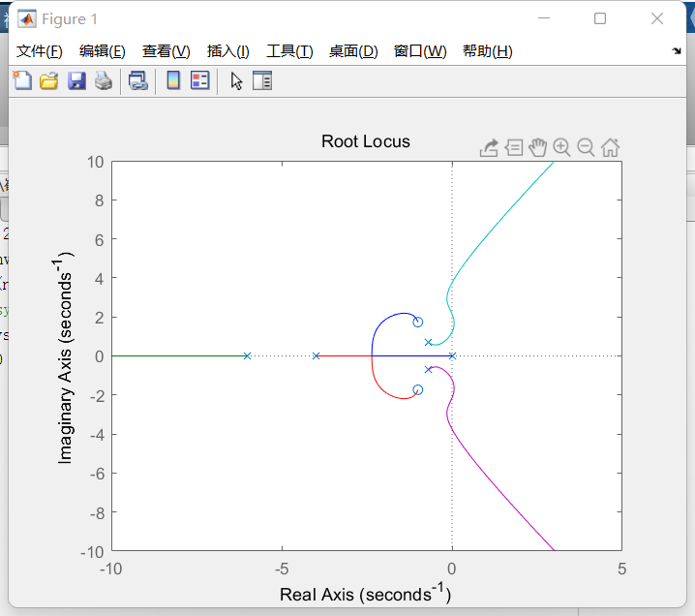The image size is (695, 616).
Task: Click the axes export/share icon
Action: [489, 147]
